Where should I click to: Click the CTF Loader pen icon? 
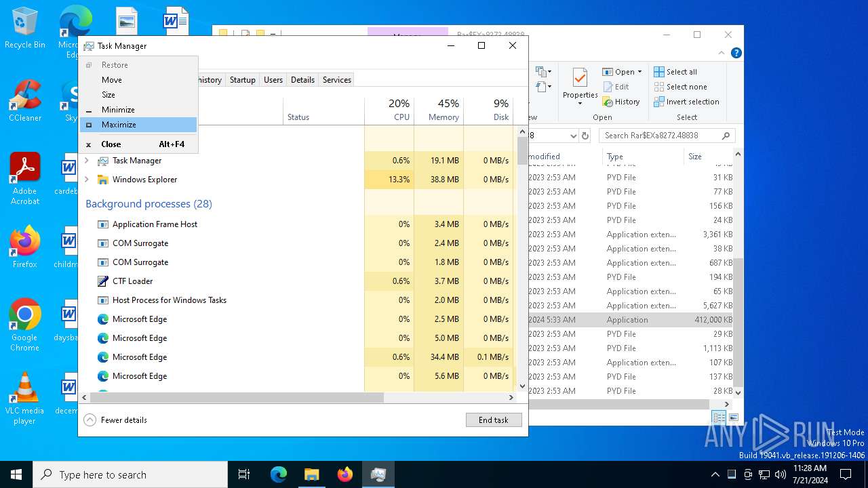coord(103,281)
